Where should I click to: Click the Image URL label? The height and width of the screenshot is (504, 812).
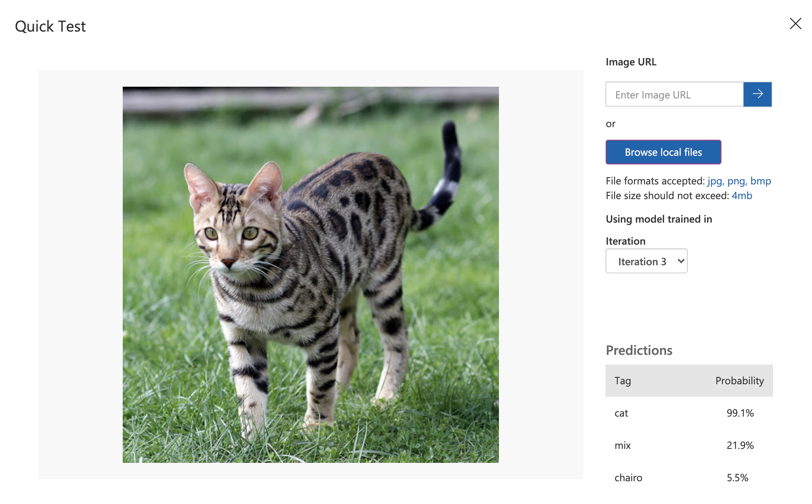(x=631, y=62)
